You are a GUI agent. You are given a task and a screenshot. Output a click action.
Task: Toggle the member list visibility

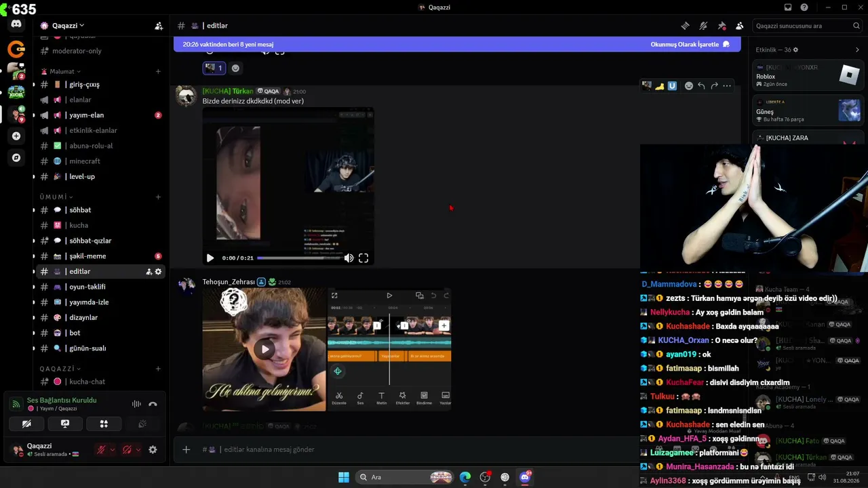pos(739,26)
